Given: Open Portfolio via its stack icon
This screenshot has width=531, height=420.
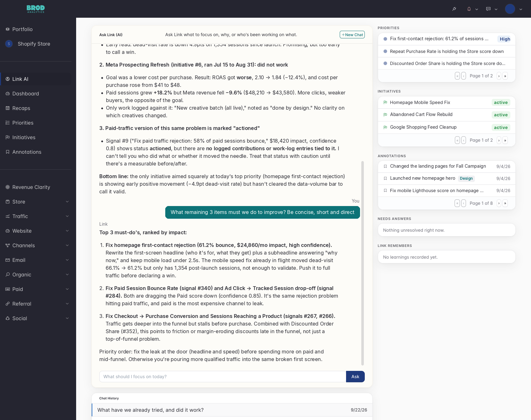Looking at the screenshot, I should click(x=8, y=29).
